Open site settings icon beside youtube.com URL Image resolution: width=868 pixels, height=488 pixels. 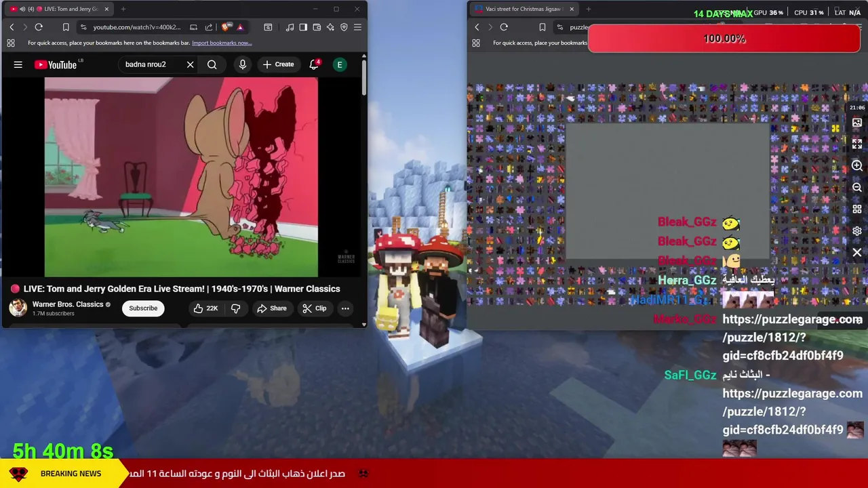(x=83, y=27)
